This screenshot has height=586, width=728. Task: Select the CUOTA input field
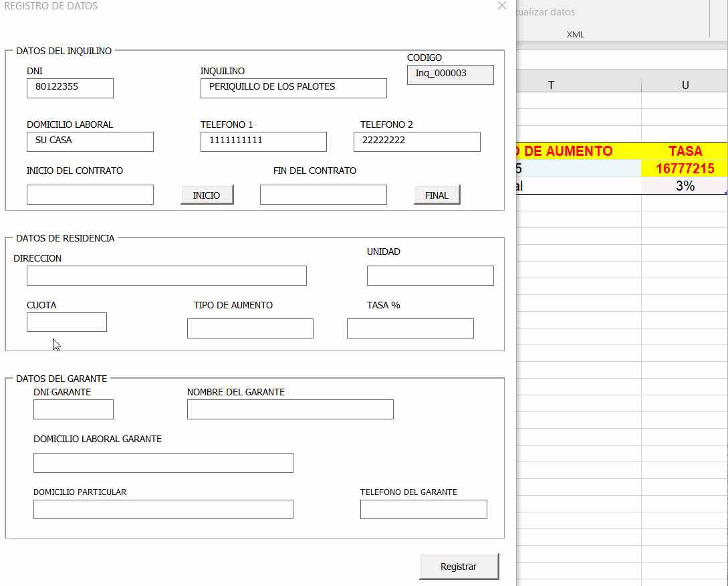click(x=66, y=322)
